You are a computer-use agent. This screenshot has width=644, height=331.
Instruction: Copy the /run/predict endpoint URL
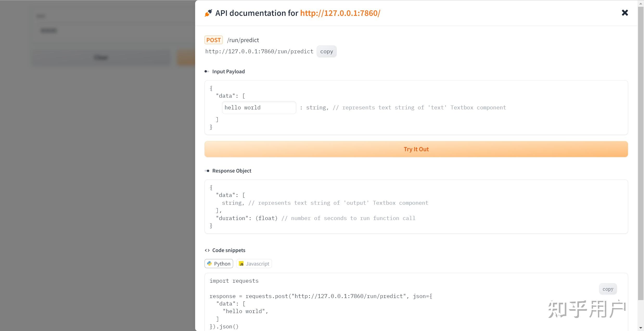click(x=327, y=51)
